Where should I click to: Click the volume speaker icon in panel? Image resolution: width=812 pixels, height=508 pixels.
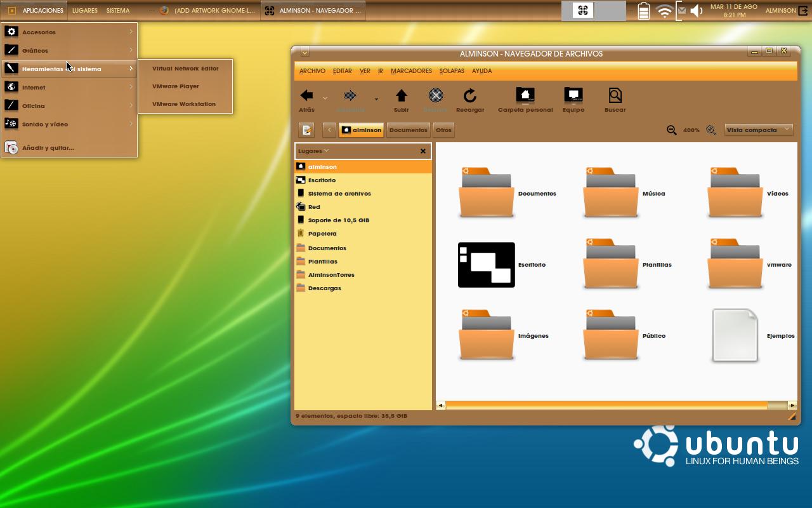tap(697, 11)
